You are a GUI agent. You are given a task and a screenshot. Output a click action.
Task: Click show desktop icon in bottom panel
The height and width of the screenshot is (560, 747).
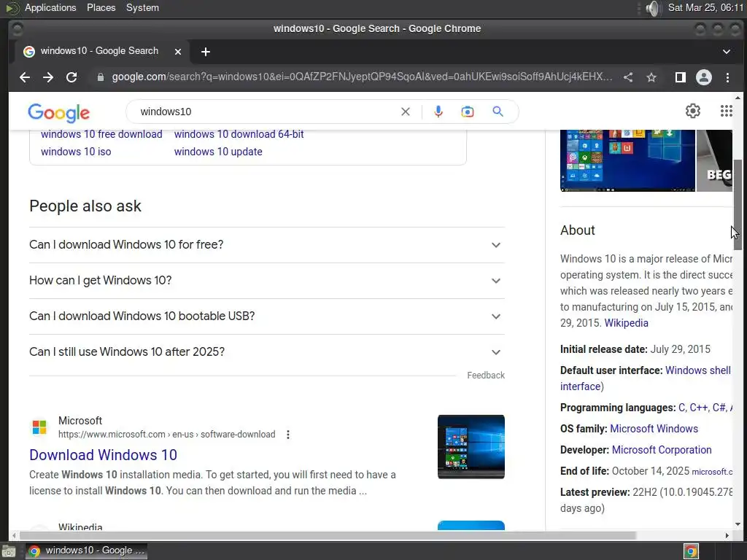tap(9, 551)
